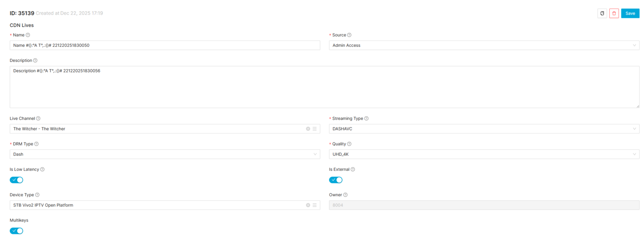
Task: Click the help icon beside Description label
Action: (x=35, y=61)
